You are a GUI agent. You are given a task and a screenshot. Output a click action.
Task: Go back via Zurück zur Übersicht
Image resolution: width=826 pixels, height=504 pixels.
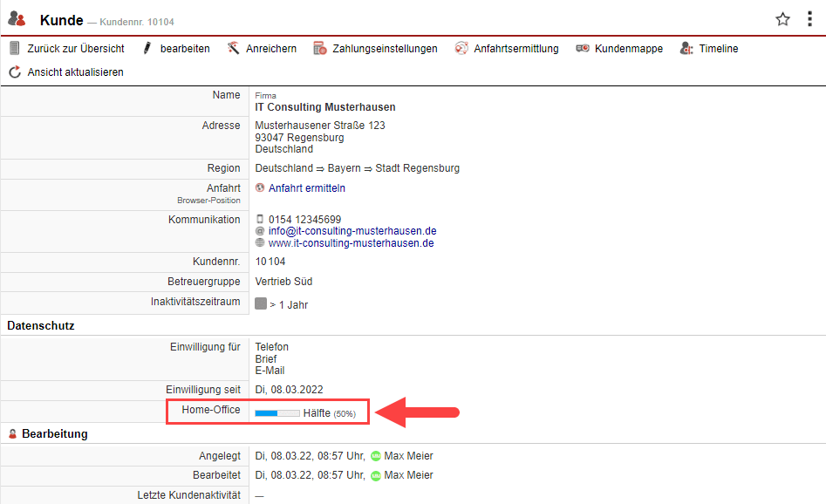pyautogui.click(x=66, y=49)
